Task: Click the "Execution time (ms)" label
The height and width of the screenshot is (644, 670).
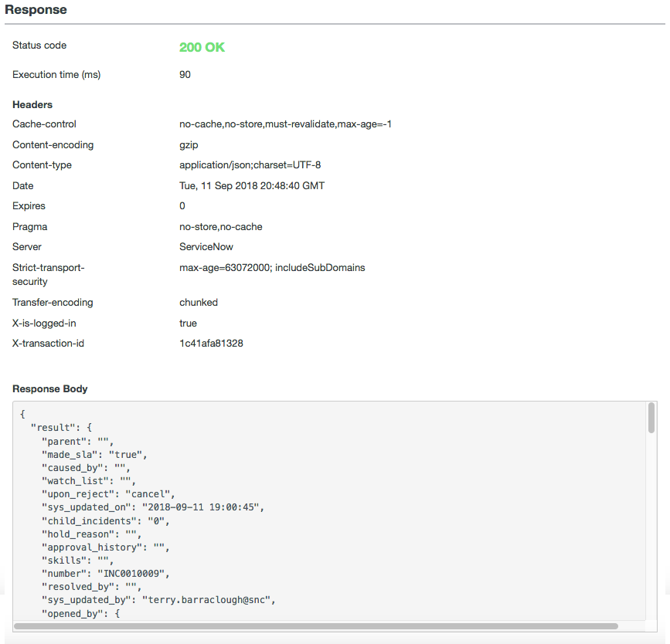Action: (56, 75)
